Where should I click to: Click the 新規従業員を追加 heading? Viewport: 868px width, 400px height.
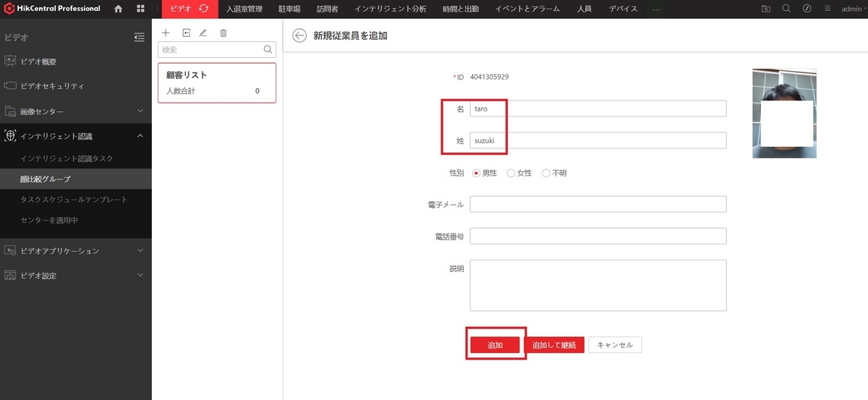coord(350,36)
